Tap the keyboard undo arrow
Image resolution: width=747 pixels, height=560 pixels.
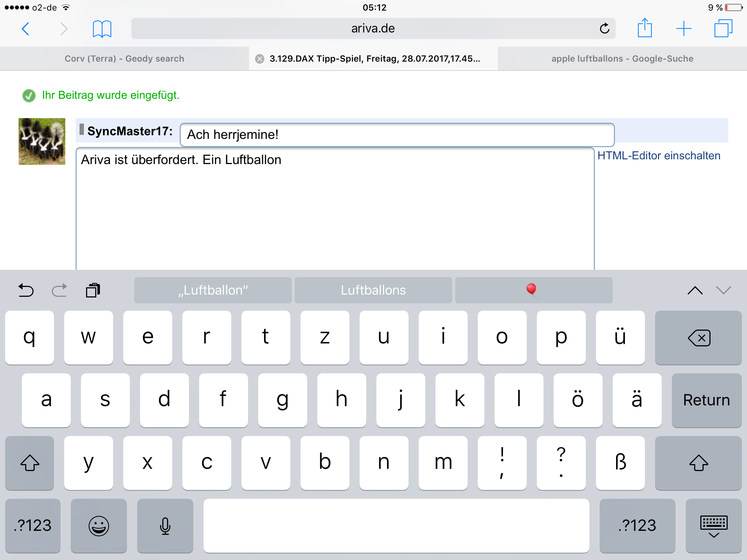[26, 291]
